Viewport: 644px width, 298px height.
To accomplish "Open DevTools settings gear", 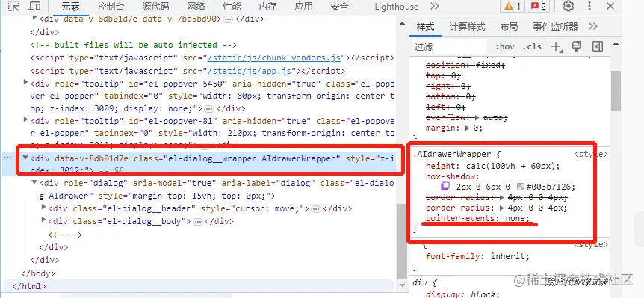I will point(569,6).
